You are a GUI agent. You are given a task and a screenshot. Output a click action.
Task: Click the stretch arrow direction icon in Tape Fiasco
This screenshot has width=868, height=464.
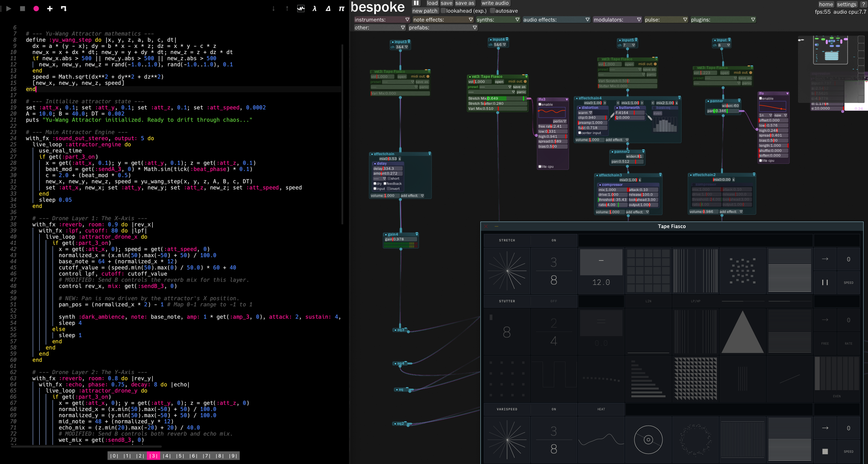825,259
